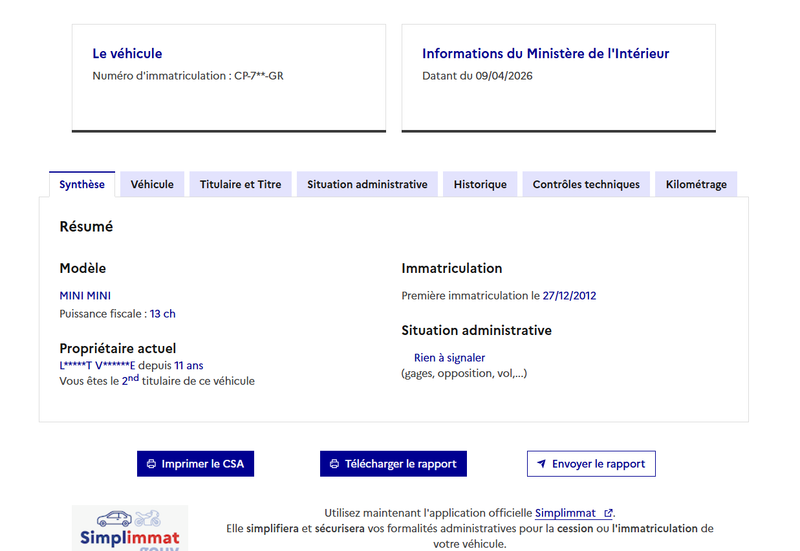View the Kilométrage tab
The height and width of the screenshot is (551, 800).
click(x=696, y=184)
